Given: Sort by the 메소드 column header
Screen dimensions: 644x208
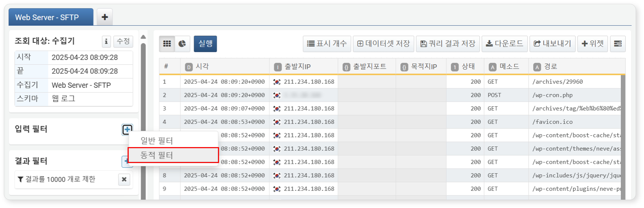Looking at the screenshot, I should [x=506, y=67].
